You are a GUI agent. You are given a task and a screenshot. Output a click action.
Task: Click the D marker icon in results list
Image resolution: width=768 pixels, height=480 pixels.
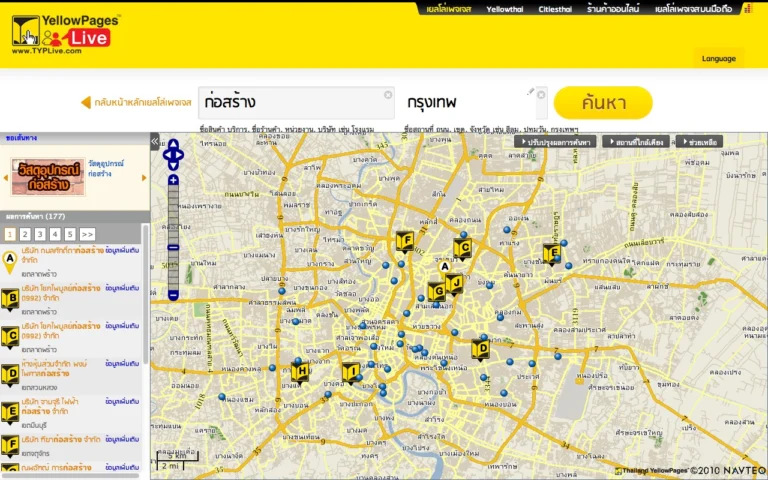tap(10, 376)
